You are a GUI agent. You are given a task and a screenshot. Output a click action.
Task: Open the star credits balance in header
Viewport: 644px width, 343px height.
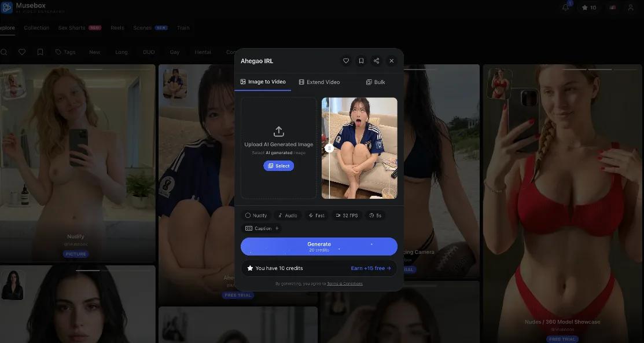click(x=589, y=8)
